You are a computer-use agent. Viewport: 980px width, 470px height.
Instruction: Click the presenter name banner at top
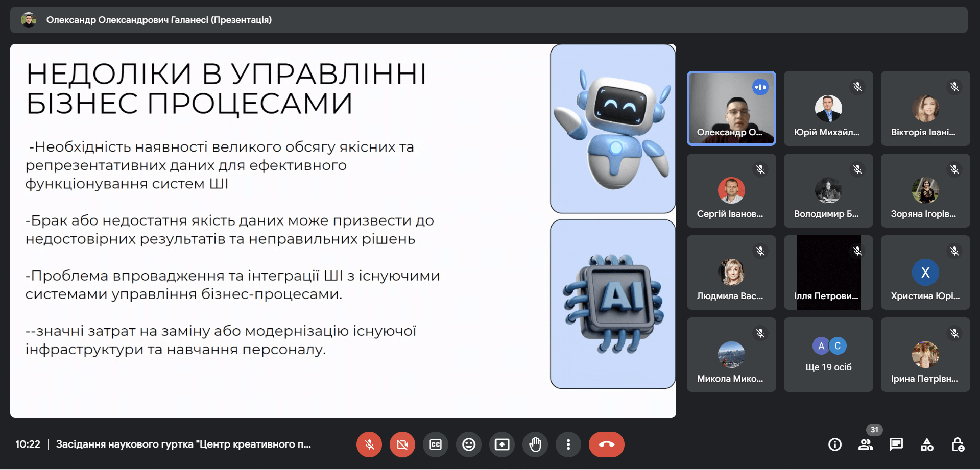[x=158, y=20]
